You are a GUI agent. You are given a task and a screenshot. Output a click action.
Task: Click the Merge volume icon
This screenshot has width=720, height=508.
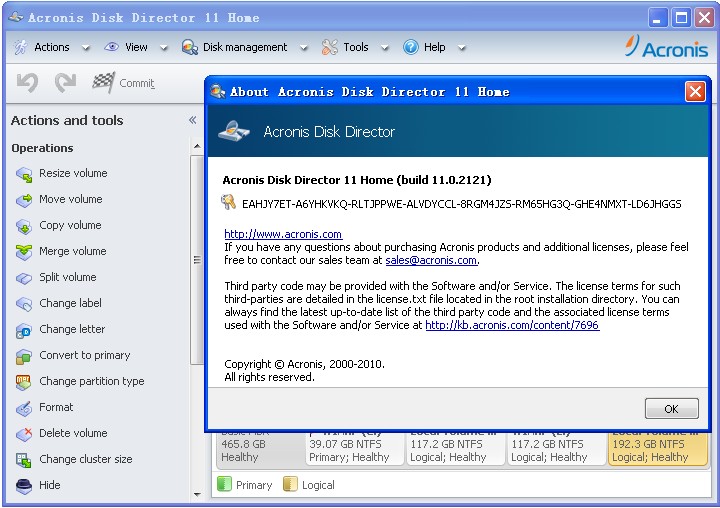tap(24, 252)
